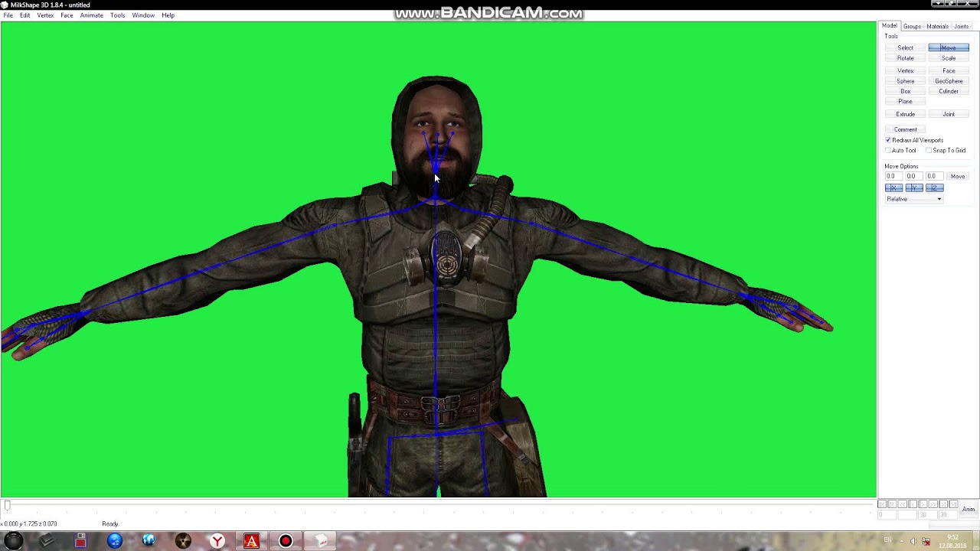
Task: Open the blue globe browser taskbar icon
Action: 115,541
